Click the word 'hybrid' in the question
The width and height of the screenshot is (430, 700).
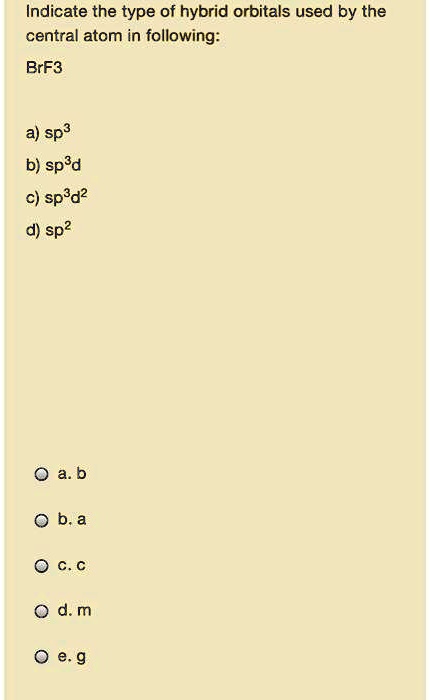pyautogui.click(x=204, y=11)
